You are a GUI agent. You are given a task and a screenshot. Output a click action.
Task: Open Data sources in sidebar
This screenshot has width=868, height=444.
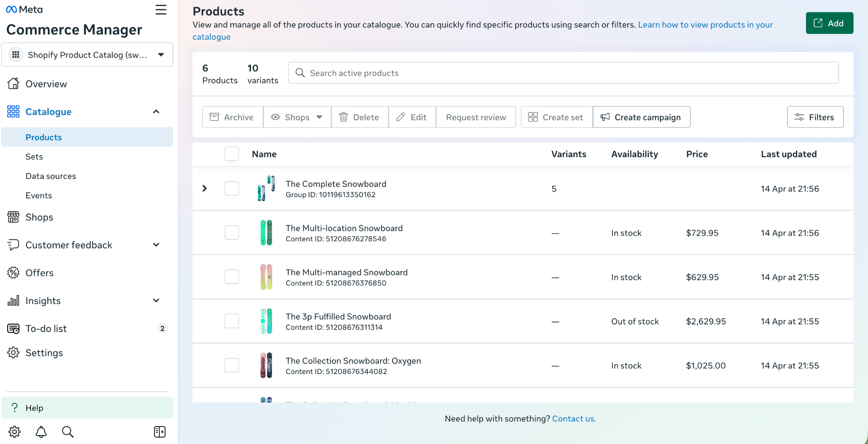click(x=51, y=176)
